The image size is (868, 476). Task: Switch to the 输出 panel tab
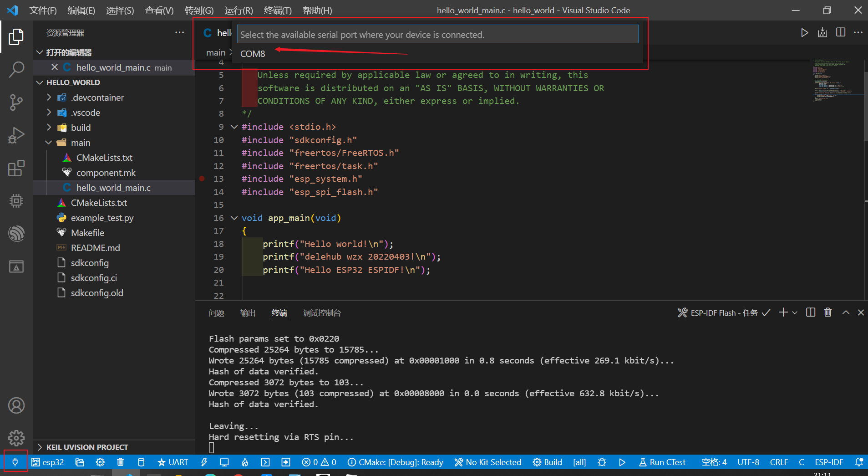pyautogui.click(x=248, y=313)
